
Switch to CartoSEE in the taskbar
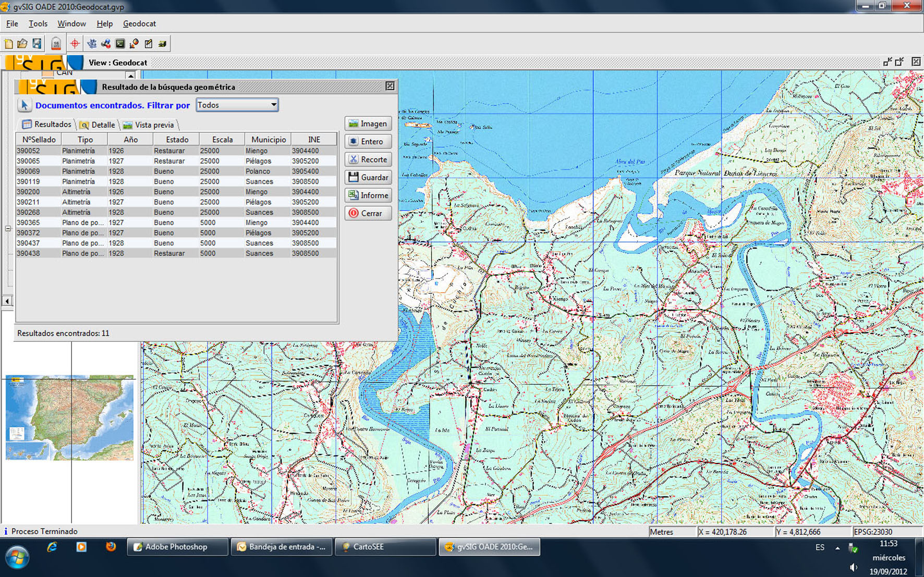tap(385, 547)
